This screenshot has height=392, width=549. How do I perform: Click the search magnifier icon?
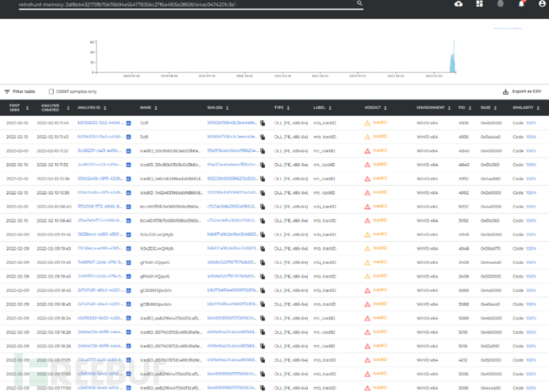(x=360, y=4)
